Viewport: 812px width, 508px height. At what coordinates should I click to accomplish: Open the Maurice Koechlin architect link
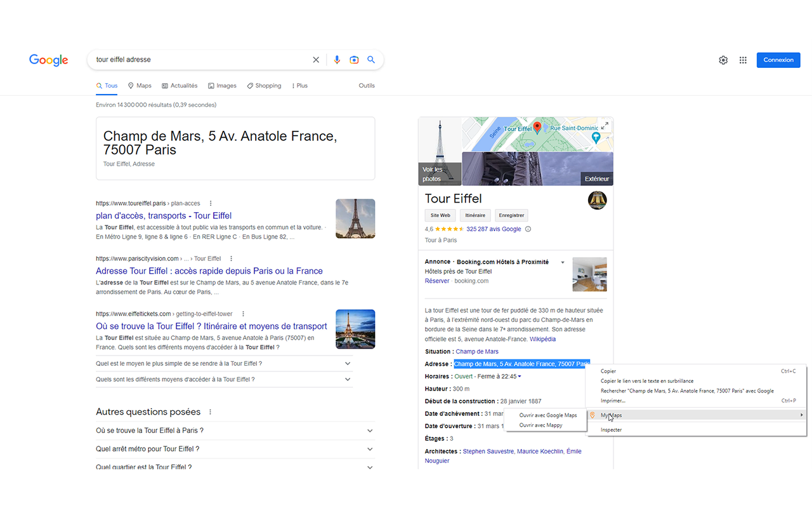539,451
